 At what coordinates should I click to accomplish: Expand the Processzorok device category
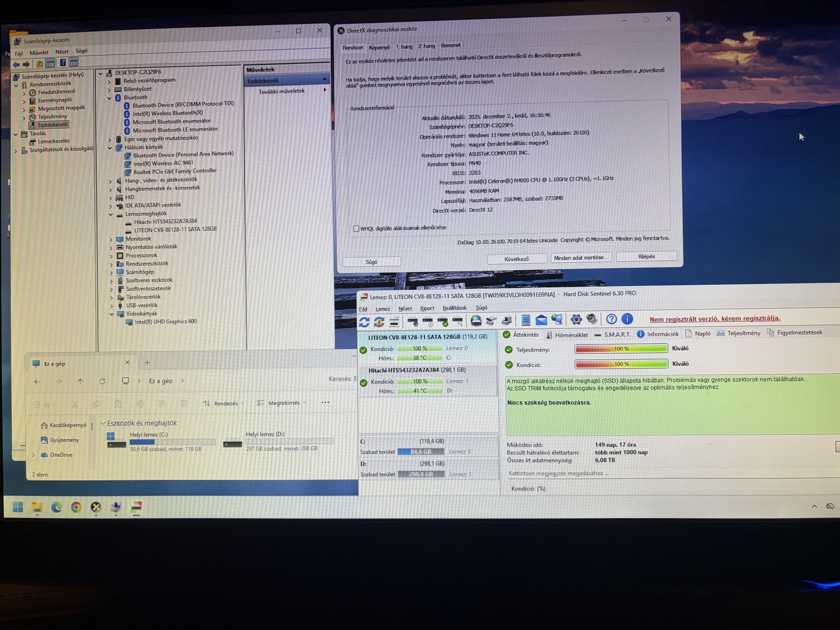[x=111, y=256]
